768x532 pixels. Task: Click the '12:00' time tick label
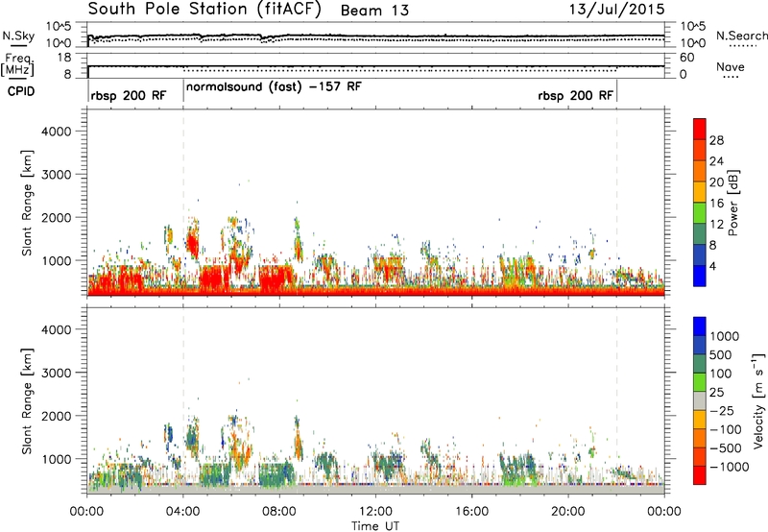click(x=375, y=512)
